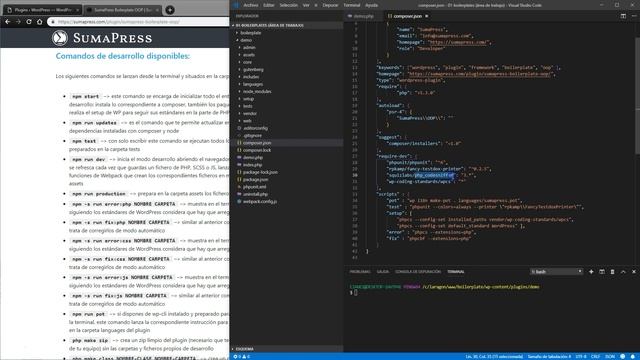Change tab size in status bar
Viewport: 640px width, 360px height.
(x=549, y=356)
